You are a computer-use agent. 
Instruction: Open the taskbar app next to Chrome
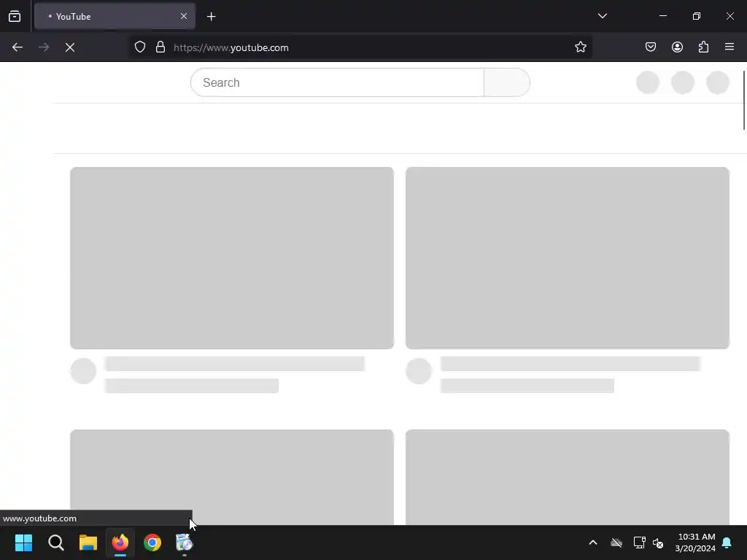pyautogui.click(x=184, y=542)
